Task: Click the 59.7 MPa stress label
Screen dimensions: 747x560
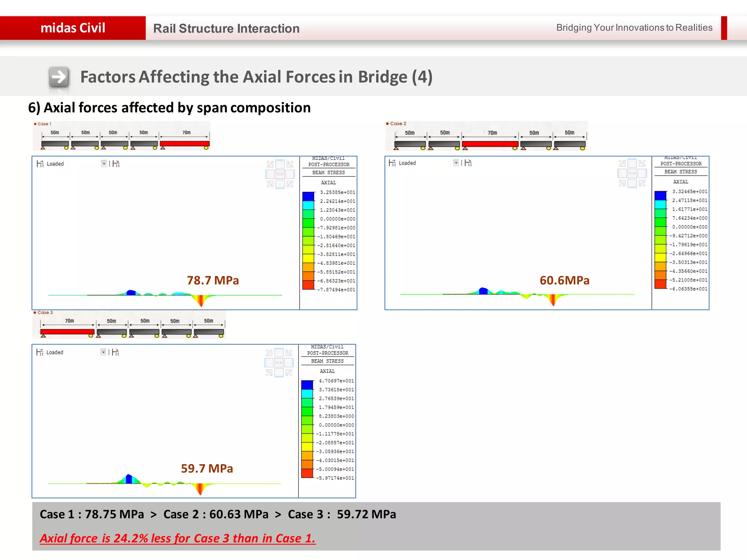Action: (x=207, y=468)
